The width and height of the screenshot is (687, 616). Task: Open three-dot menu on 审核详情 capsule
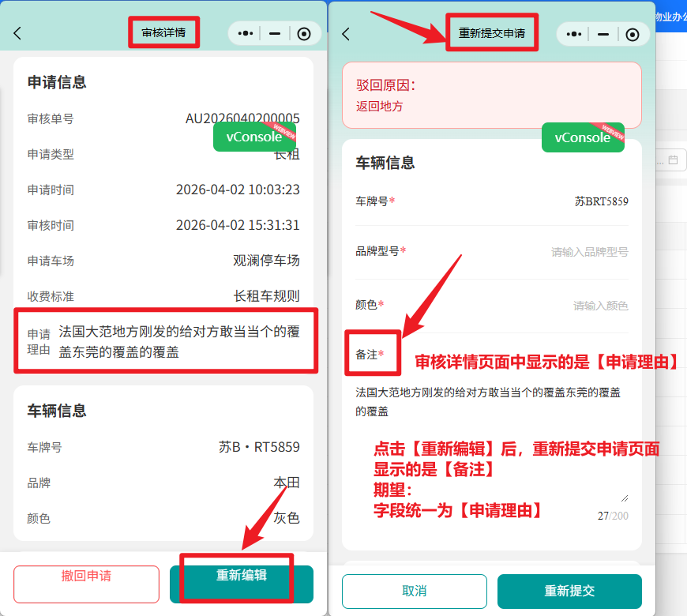click(245, 33)
